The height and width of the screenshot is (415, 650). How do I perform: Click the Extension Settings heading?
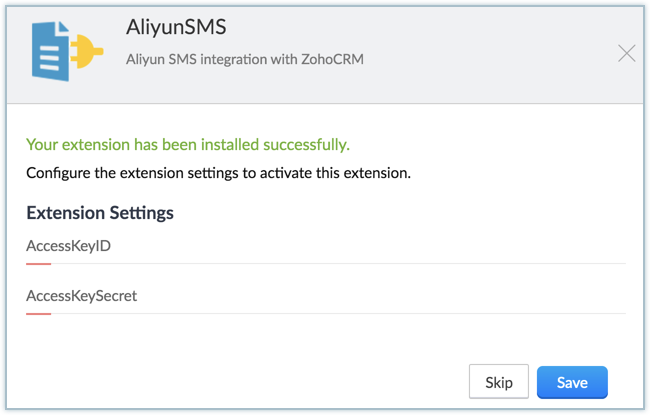(100, 213)
